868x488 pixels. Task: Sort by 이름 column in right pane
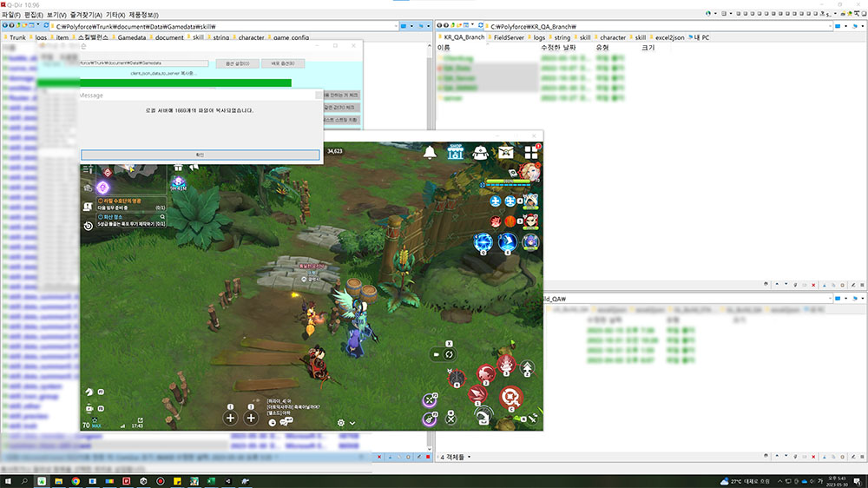point(444,48)
